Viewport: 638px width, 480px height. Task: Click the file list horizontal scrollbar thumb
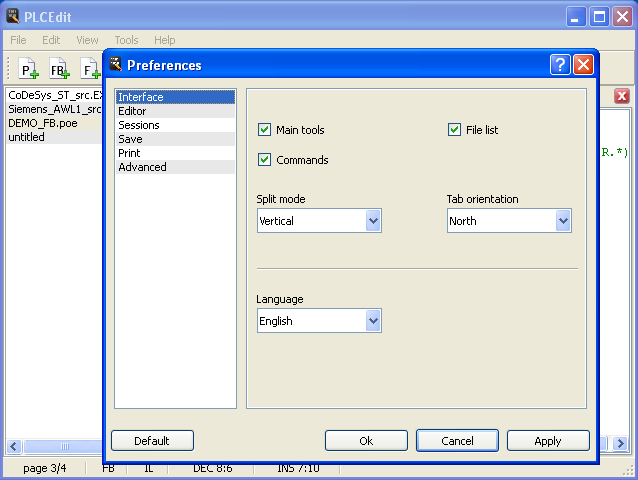point(63,446)
